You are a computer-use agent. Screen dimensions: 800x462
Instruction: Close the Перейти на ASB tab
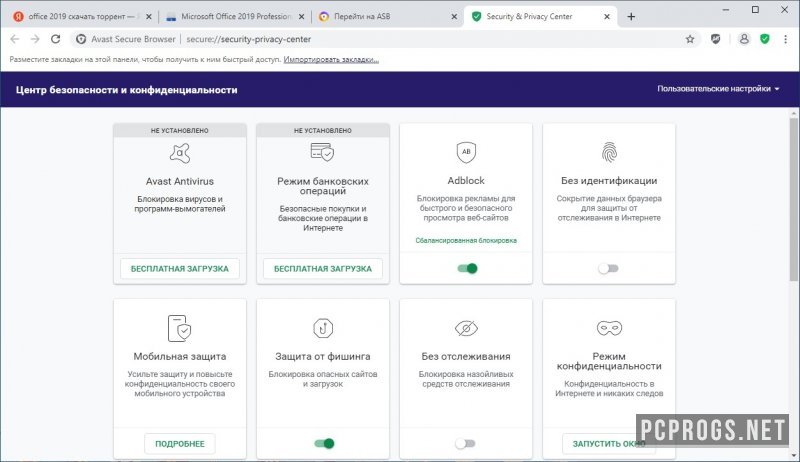454,16
